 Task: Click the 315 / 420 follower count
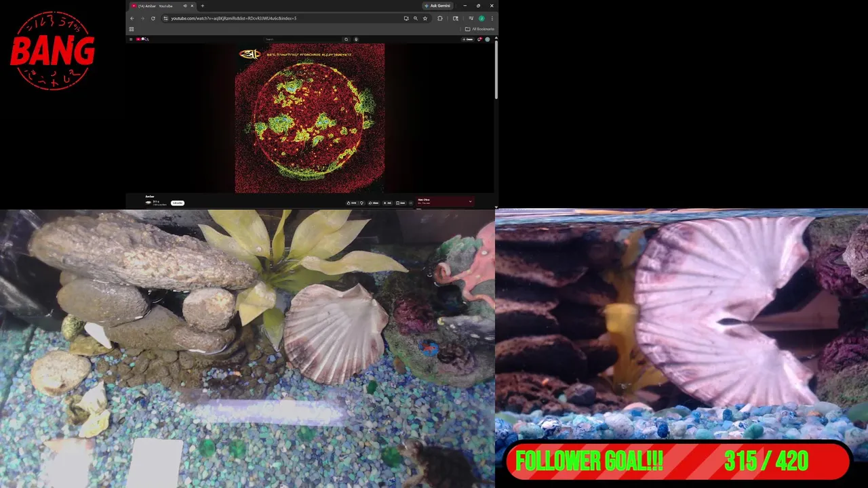(x=766, y=462)
